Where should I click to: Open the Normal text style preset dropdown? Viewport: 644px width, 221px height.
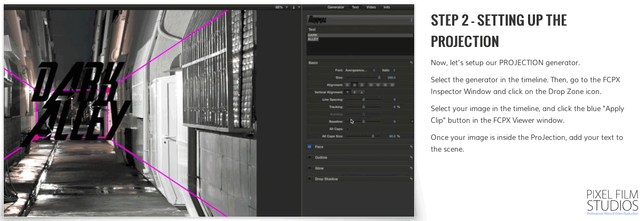[360, 20]
